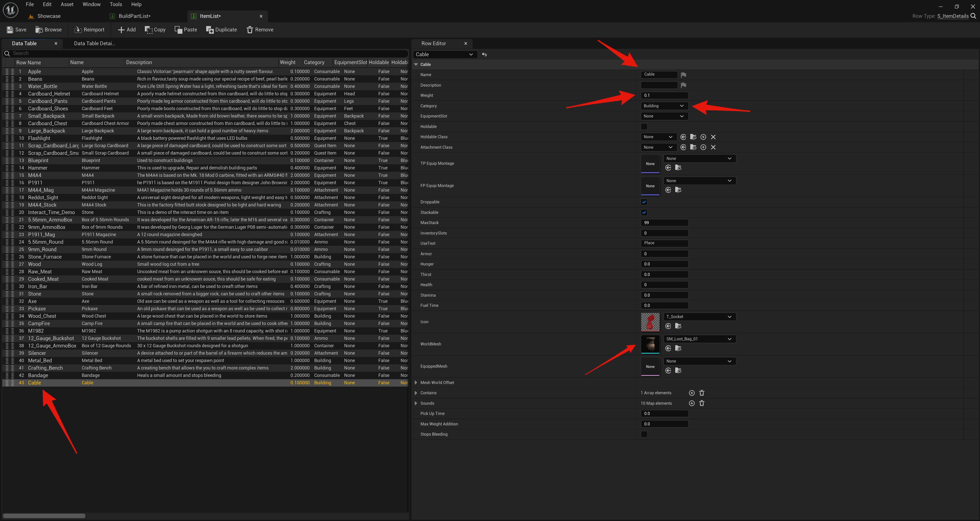The height and width of the screenshot is (521, 980).
Task: Expand the Mesh World Offset section
Action: click(416, 383)
